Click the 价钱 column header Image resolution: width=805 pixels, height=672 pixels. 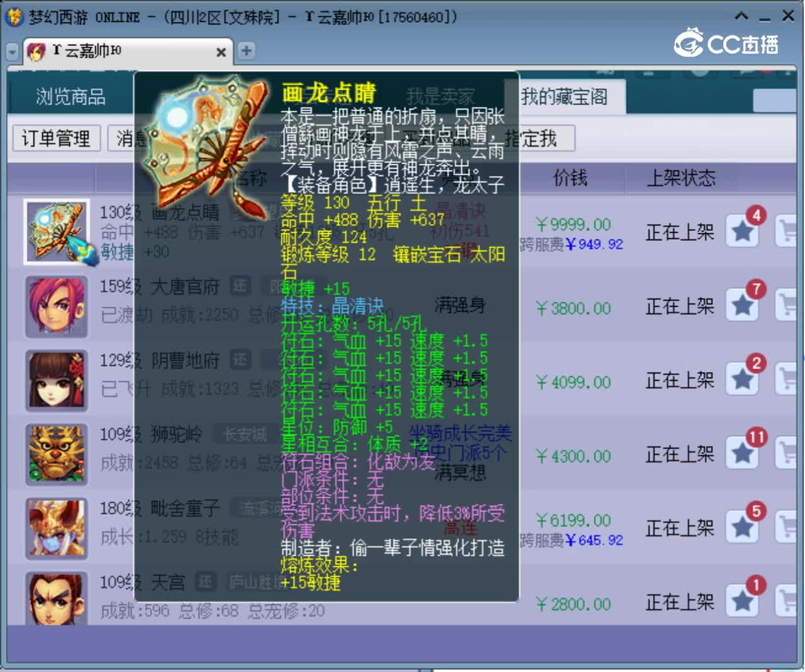coord(570,178)
